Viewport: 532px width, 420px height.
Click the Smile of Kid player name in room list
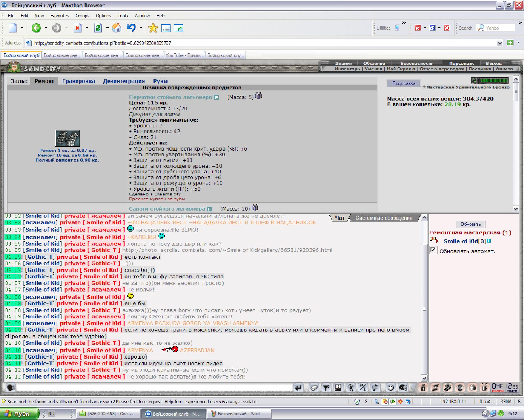coord(461,241)
